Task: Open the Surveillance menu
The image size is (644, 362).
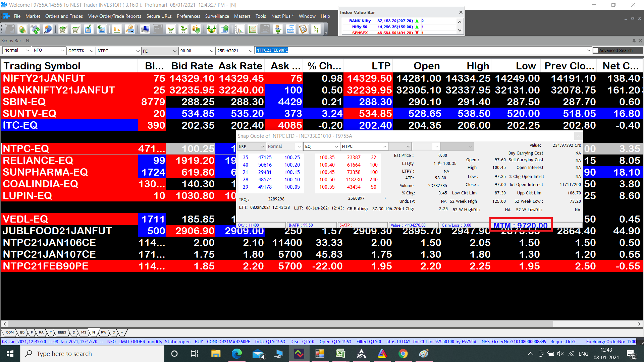Action: (x=217, y=16)
